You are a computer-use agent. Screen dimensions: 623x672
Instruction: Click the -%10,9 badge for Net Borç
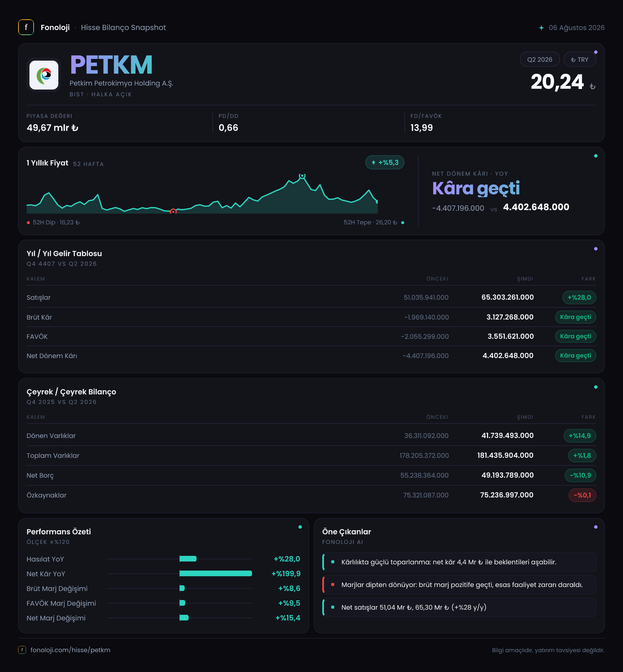[x=580, y=475]
